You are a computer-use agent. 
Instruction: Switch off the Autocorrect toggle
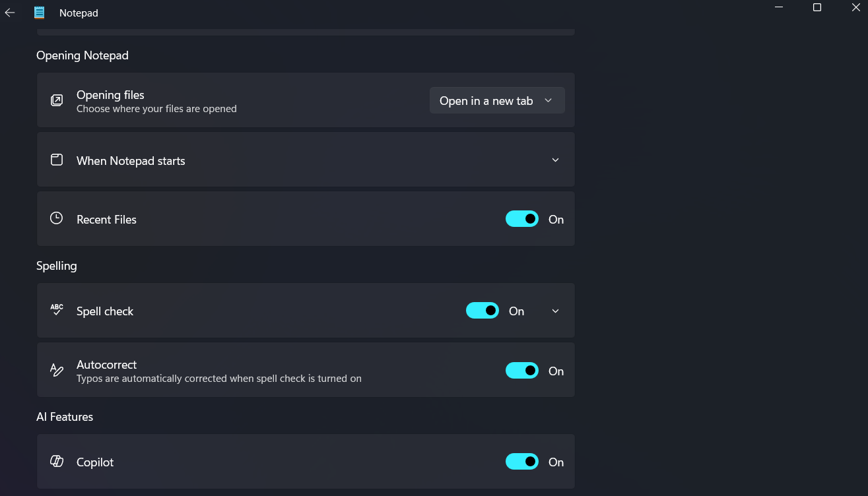click(x=522, y=371)
